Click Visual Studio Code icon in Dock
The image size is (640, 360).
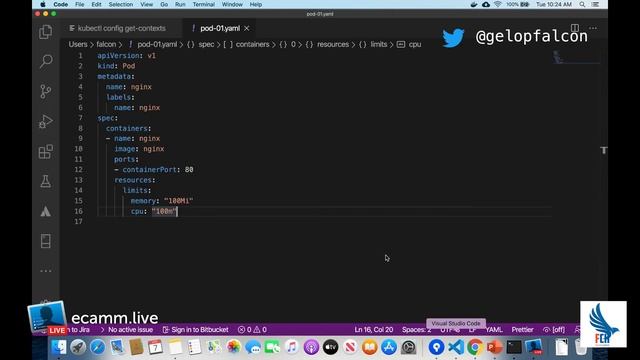(456, 347)
